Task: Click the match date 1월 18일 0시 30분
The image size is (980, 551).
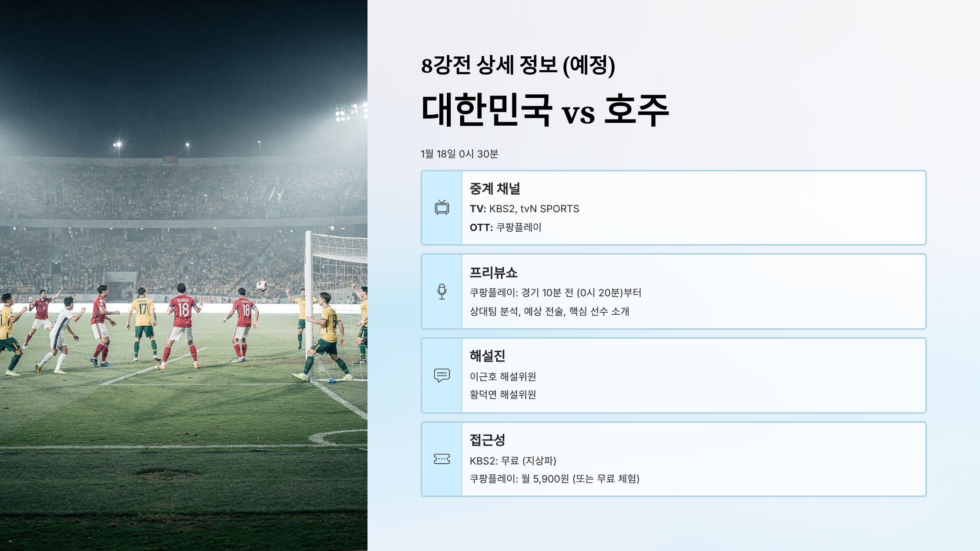Action: click(459, 154)
